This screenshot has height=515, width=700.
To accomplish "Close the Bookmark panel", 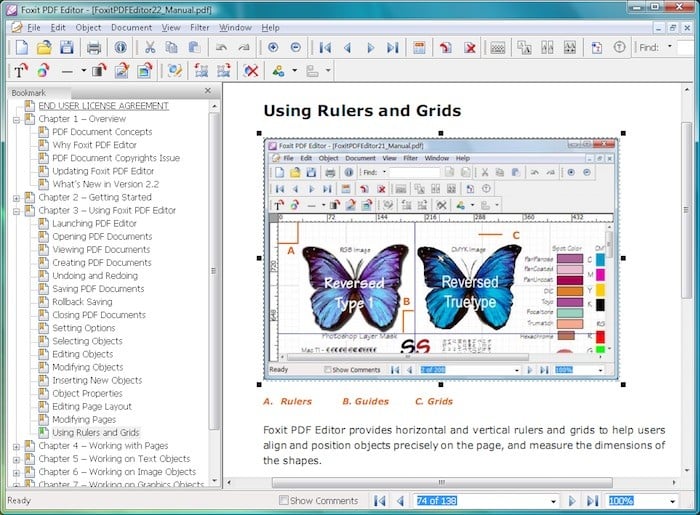I will point(208,91).
